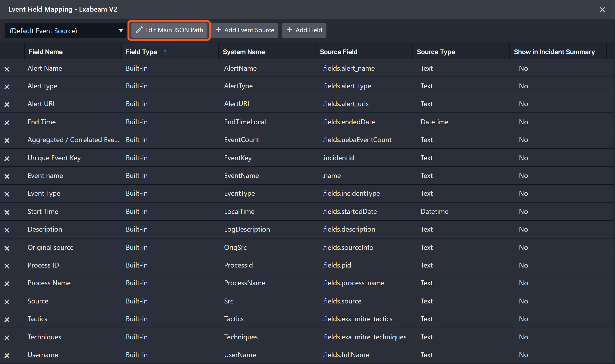Click the Field Type ascending sort arrow
The width and height of the screenshot is (615, 364).
coord(165,52)
